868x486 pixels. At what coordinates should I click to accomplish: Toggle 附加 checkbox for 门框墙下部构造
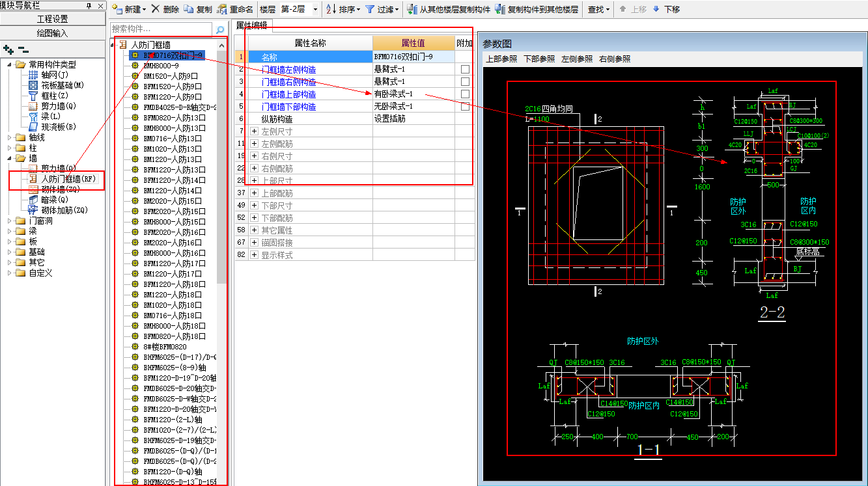tap(465, 107)
